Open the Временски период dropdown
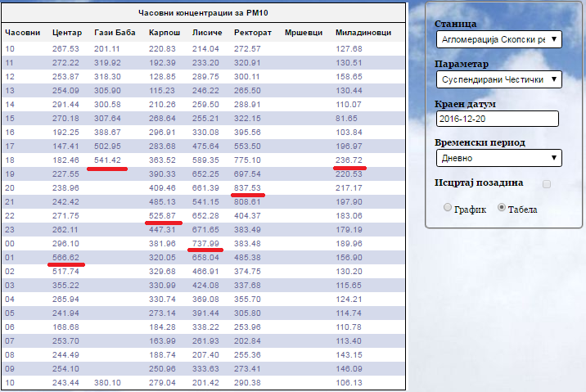The height and width of the screenshot is (392, 586). point(498,158)
